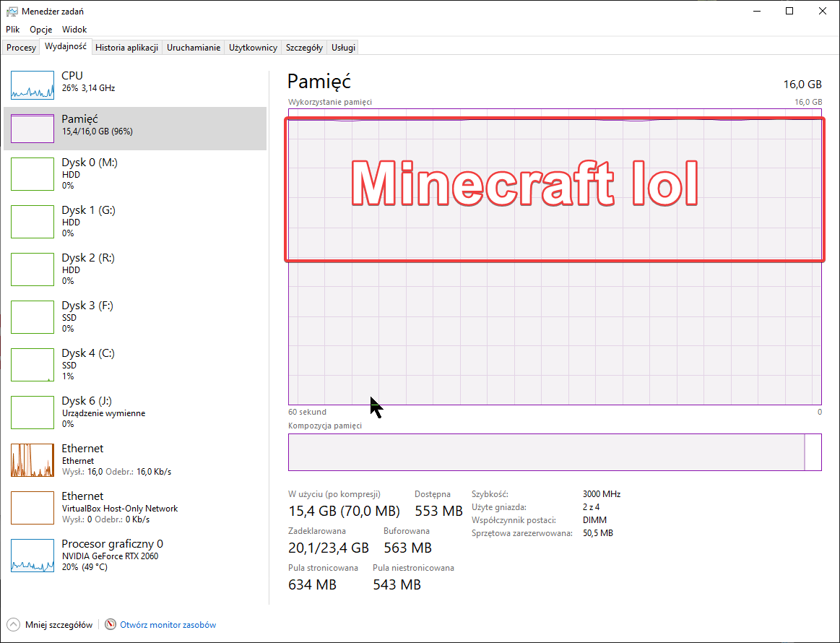
Task: Click the resource monitor icon
Action: click(111, 625)
